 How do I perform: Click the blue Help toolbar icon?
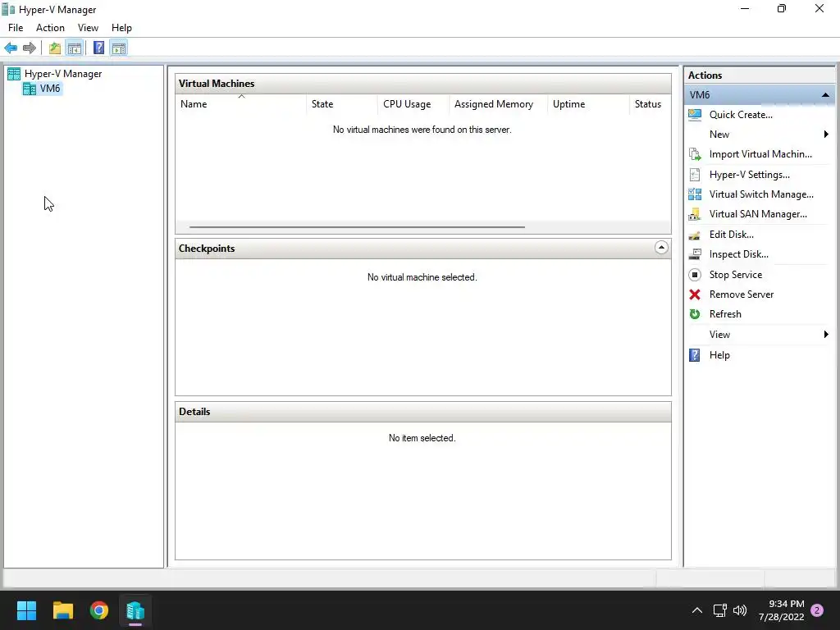point(98,48)
